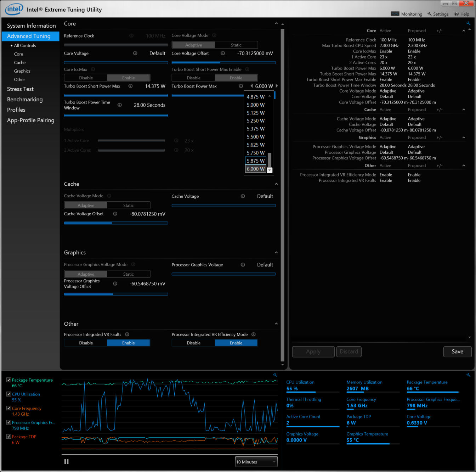This screenshot has width=476, height=472.
Task: Show info for Reference Clock
Action: coord(131,36)
